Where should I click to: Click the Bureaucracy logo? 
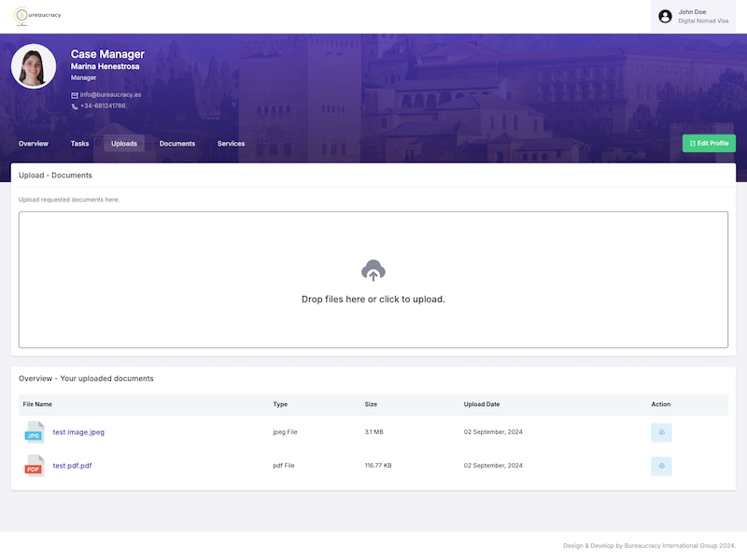(37, 16)
